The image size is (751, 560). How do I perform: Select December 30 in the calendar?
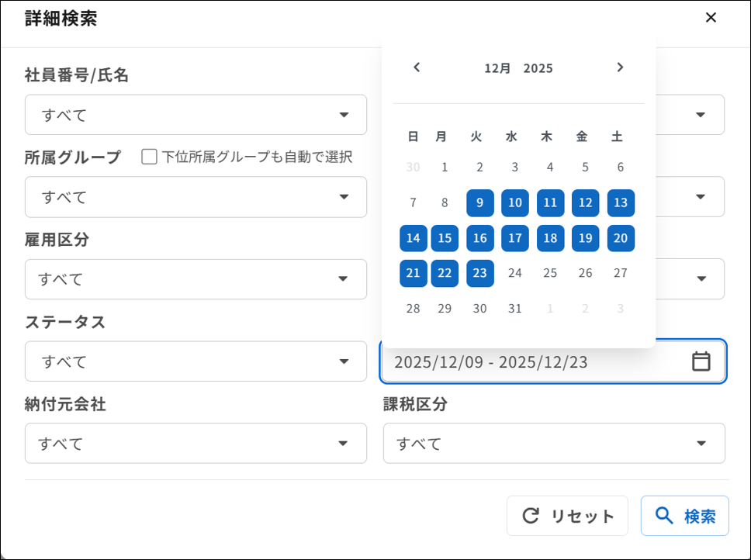tap(479, 308)
